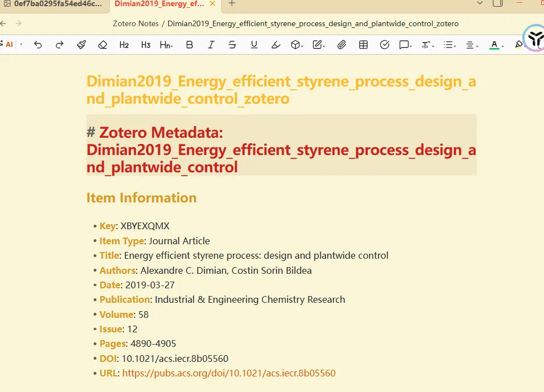544x392 pixels.
Task: Click the Item Information heading
Action: pyautogui.click(x=142, y=198)
